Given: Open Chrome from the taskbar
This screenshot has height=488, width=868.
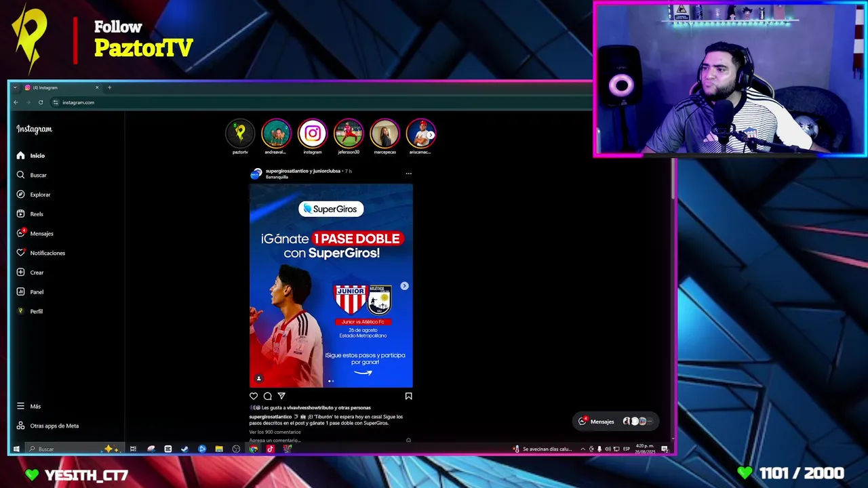Looking at the screenshot, I should [253, 449].
